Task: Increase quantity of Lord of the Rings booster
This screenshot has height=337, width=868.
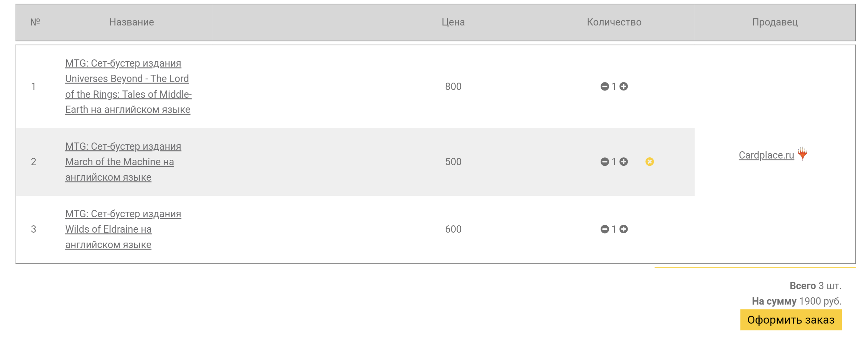Action: click(624, 87)
